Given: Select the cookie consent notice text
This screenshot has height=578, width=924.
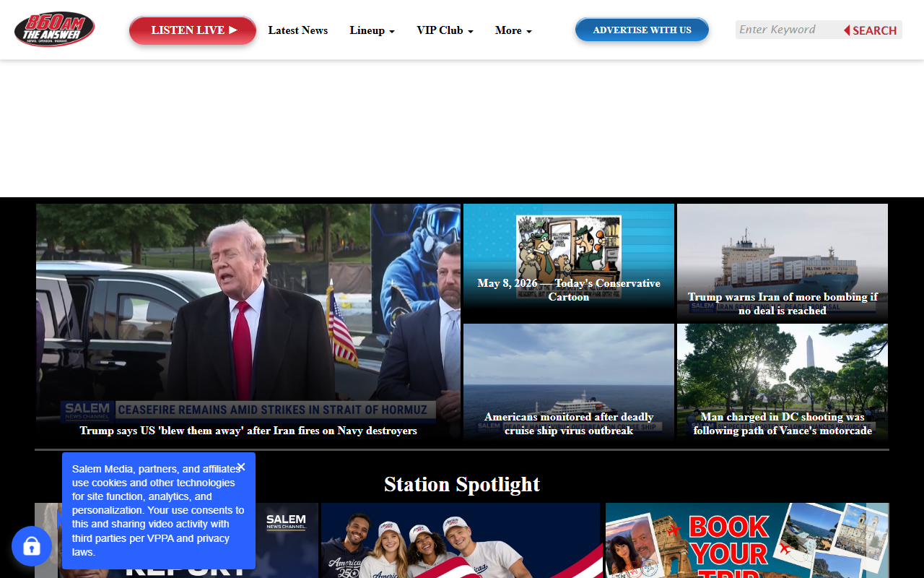Looking at the screenshot, I should pos(158,510).
